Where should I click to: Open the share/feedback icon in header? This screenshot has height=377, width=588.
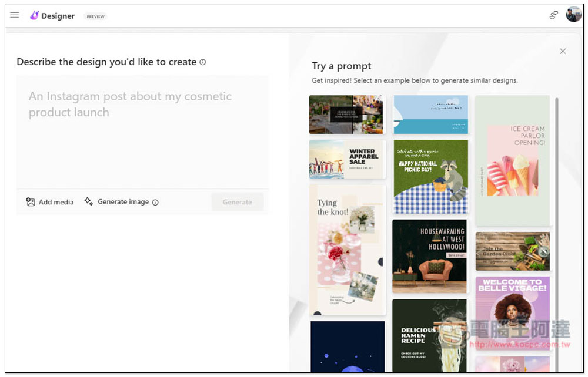coord(553,15)
